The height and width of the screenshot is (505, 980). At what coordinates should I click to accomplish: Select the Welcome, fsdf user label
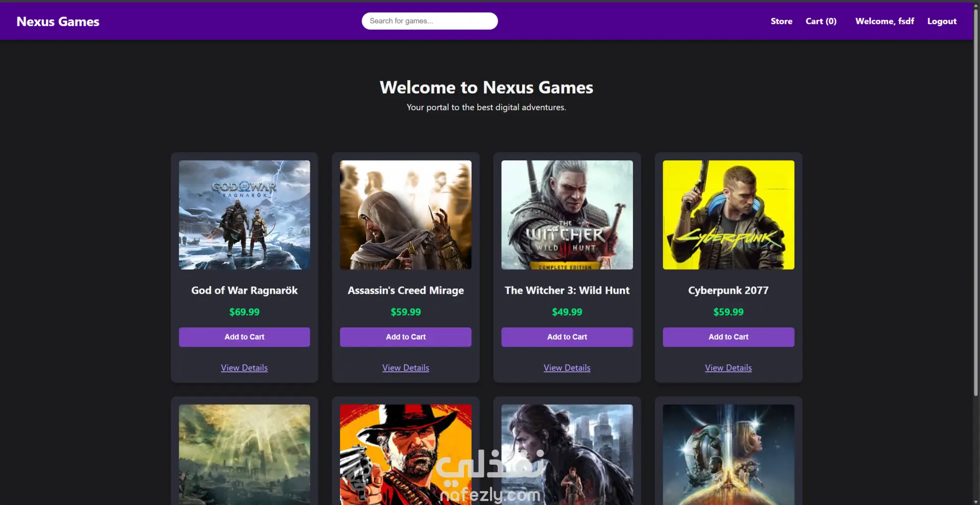(885, 21)
